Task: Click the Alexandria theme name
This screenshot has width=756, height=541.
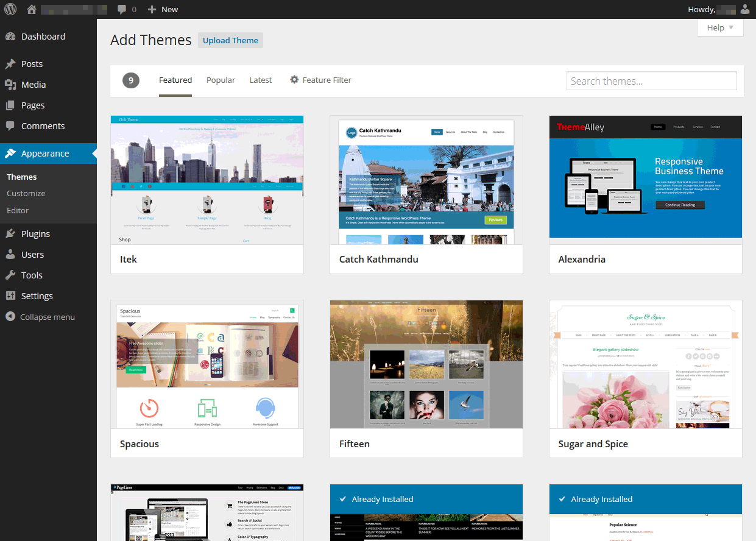Action: (x=582, y=259)
